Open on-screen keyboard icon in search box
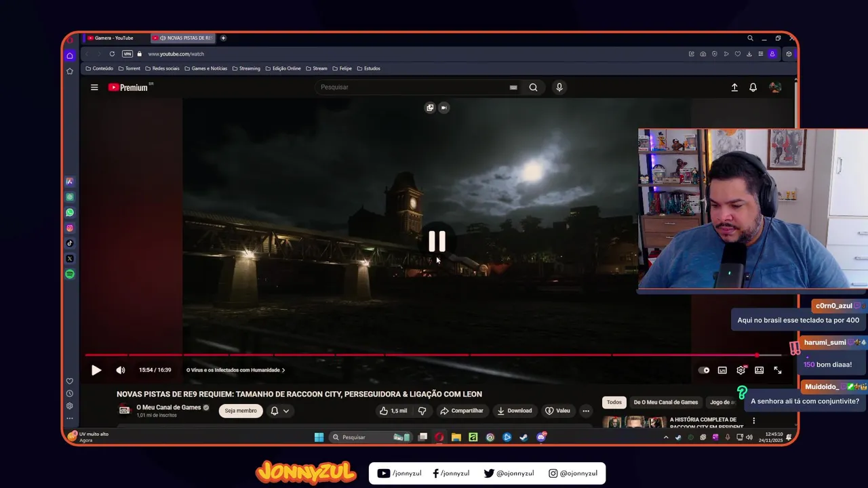This screenshot has width=868, height=488. click(x=513, y=87)
